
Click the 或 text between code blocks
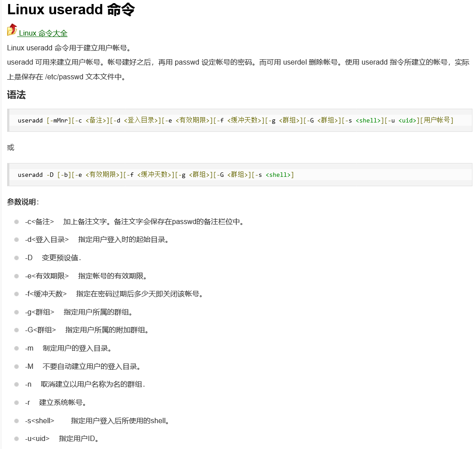[11, 148]
